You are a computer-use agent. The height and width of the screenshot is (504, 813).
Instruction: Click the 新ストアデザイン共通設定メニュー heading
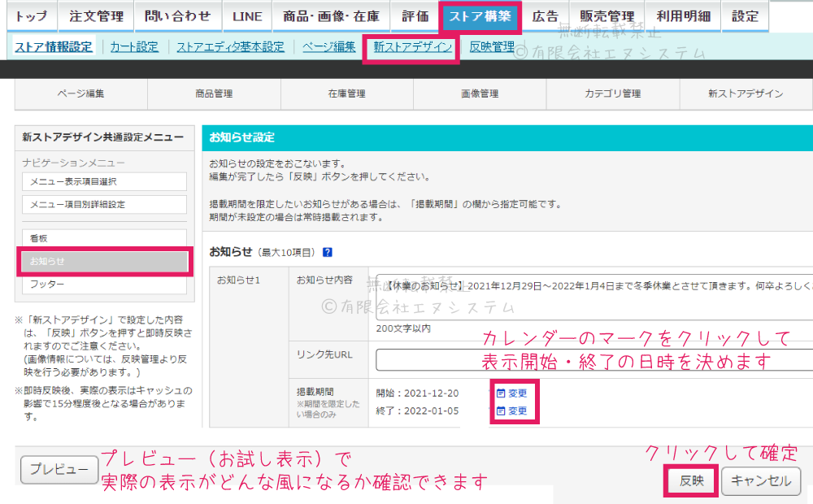(x=102, y=137)
